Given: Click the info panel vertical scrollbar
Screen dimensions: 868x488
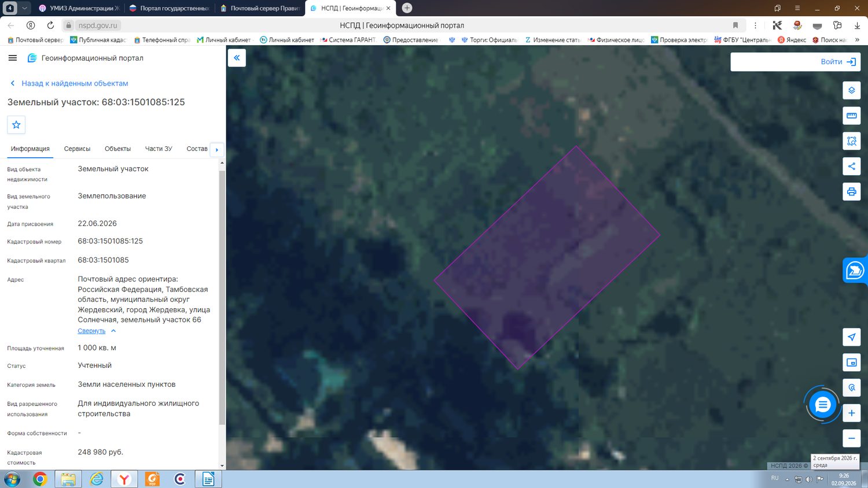Looking at the screenshot, I should pos(222,298).
